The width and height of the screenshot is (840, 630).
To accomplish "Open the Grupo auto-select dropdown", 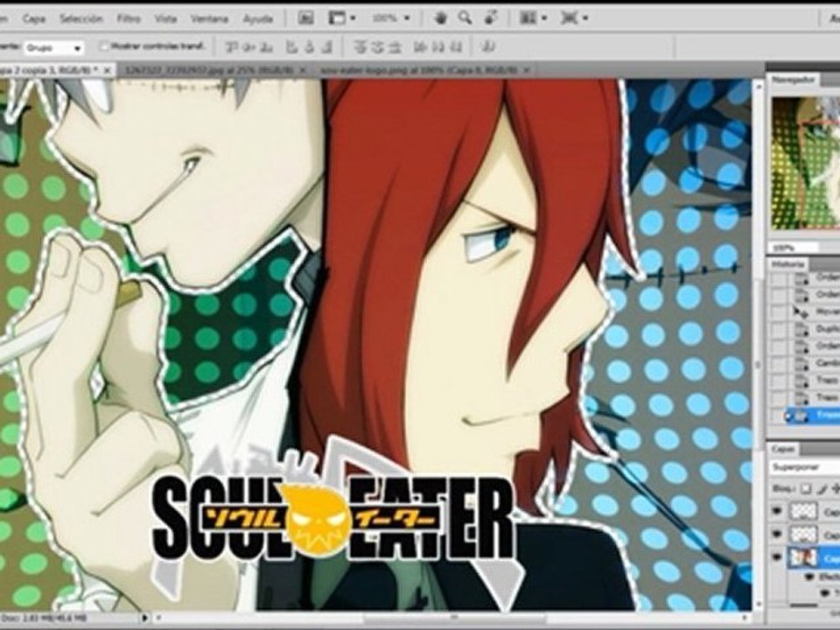I will click(53, 47).
